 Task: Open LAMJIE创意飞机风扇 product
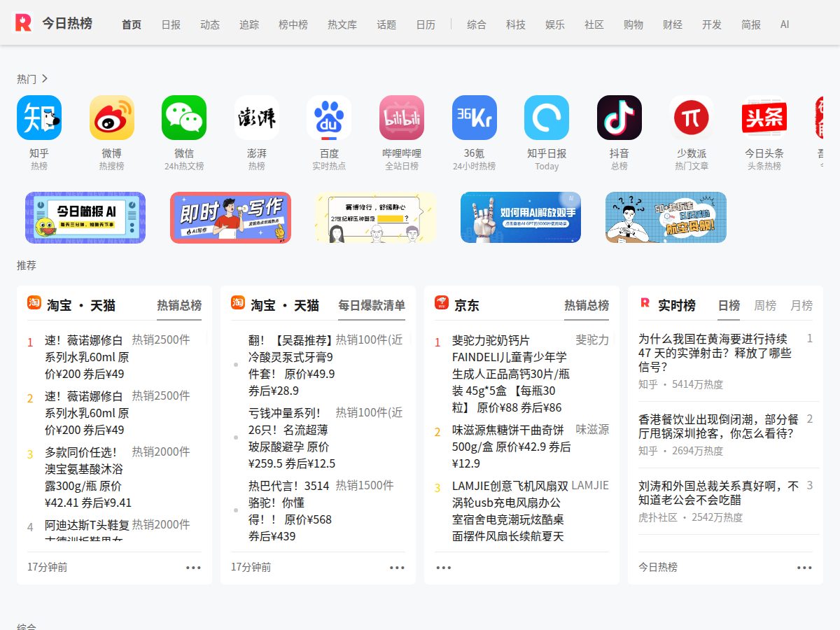pos(510,511)
